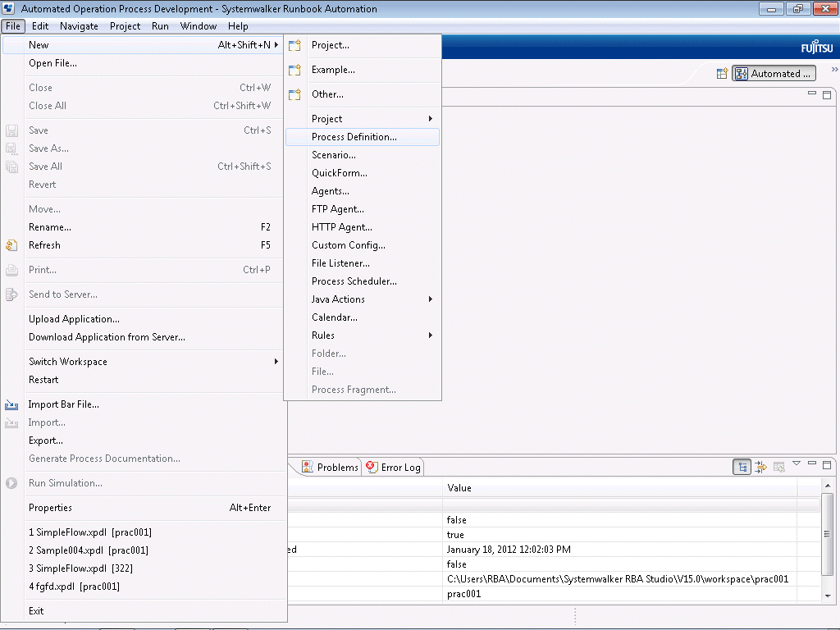
Task: Click properties scrollbar up arrow
Action: point(828,486)
